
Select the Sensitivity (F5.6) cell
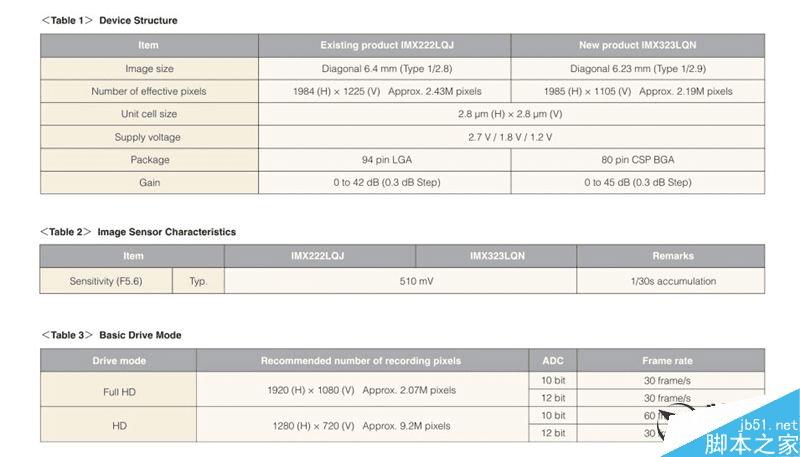(x=106, y=281)
